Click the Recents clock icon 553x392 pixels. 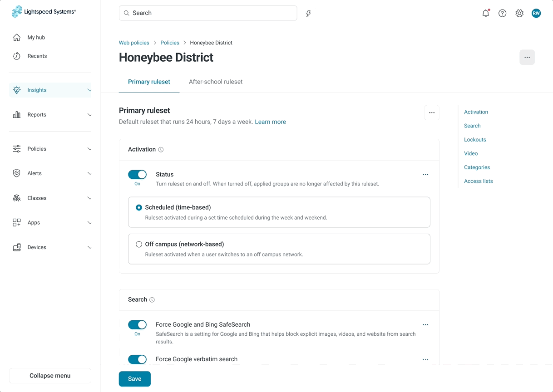[17, 56]
